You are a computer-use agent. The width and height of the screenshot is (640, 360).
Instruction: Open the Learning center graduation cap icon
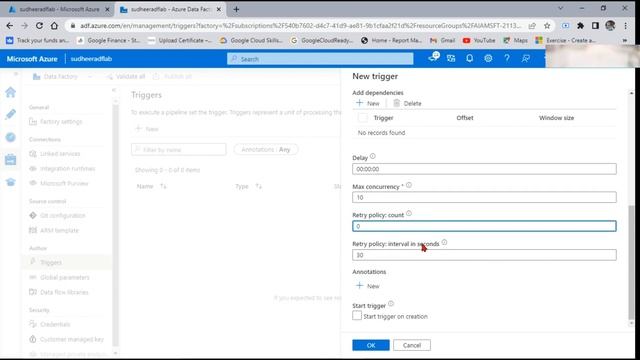point(11,182)
